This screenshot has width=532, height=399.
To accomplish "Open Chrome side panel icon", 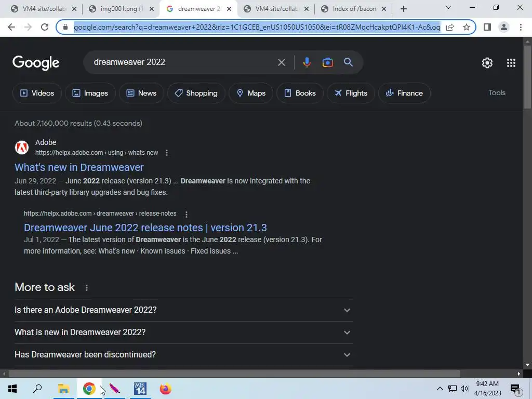I will pyautogui.click(x=487, y=27).
